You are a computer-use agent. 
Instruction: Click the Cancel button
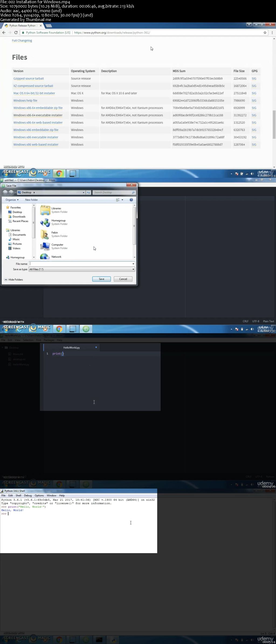click(x=123, y=279)
